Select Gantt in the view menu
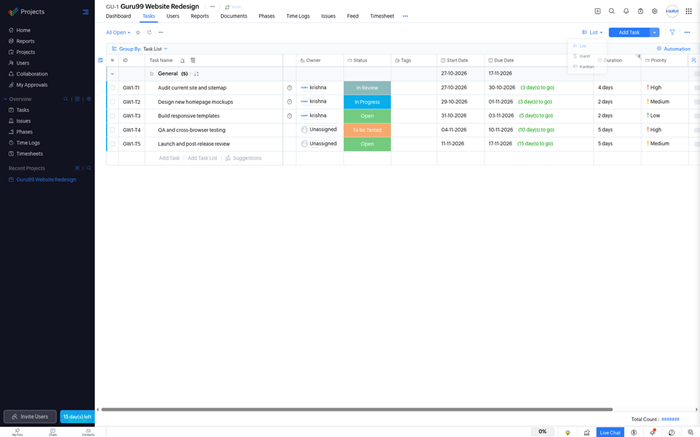 coord(582,56)
